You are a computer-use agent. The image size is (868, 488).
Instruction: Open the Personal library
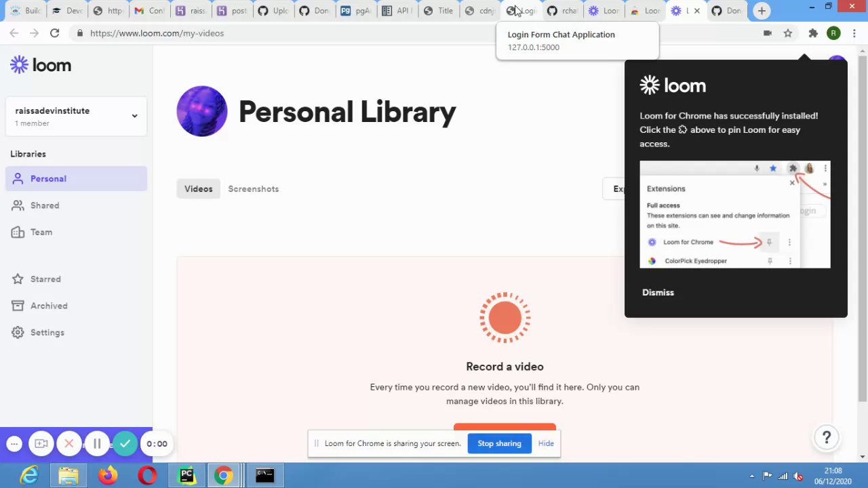[76, 178]
